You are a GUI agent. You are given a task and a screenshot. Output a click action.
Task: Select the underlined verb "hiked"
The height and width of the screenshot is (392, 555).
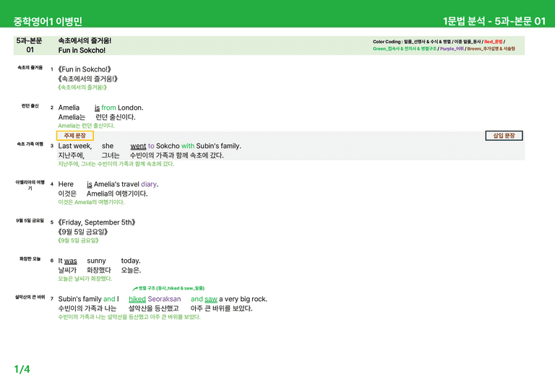pos(137,299)
